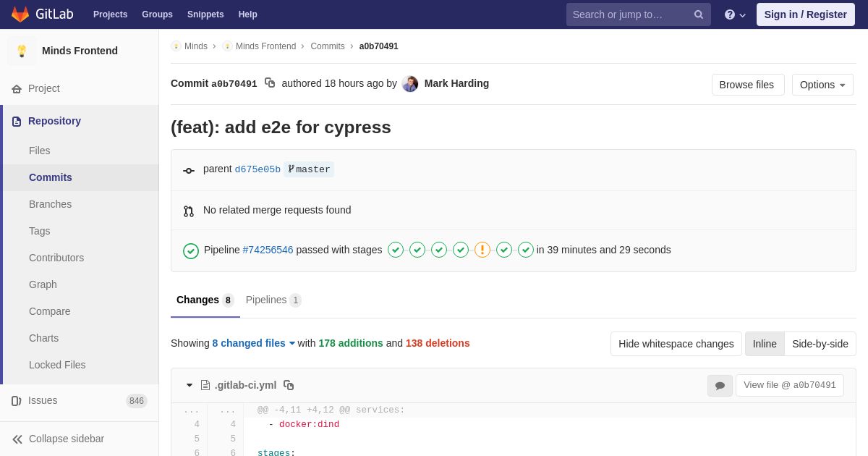Click the .gitlab-ci.yml file name
Viewport: 868px width, 456px height.
pos(245,385)
